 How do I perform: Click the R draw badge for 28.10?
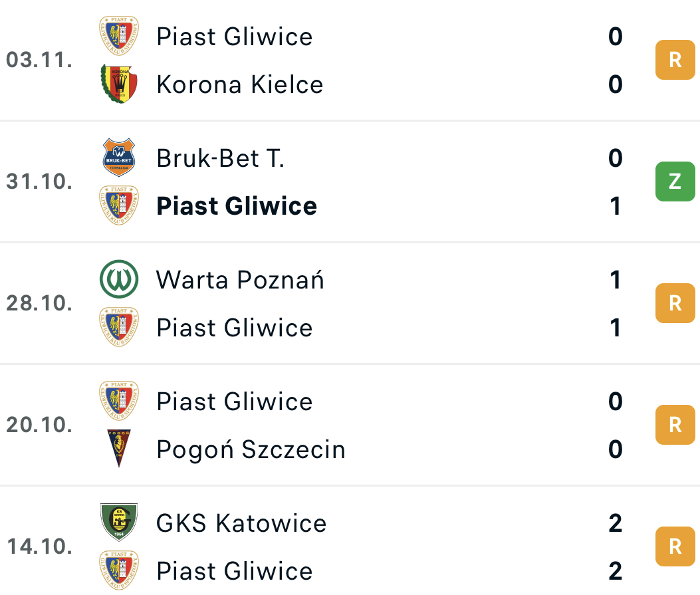[675, 303]
